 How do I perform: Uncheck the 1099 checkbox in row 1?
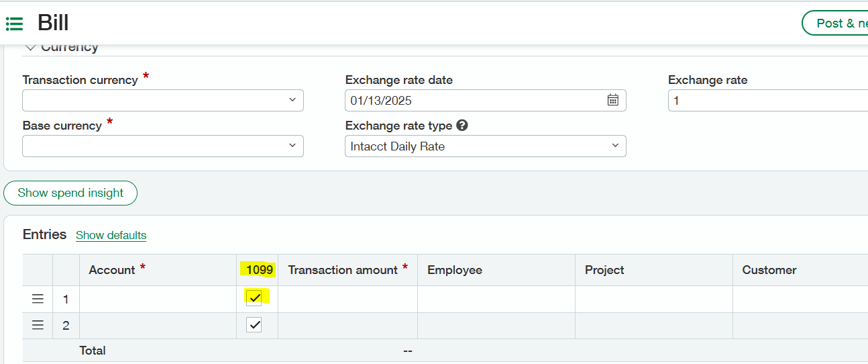(254, 298)
